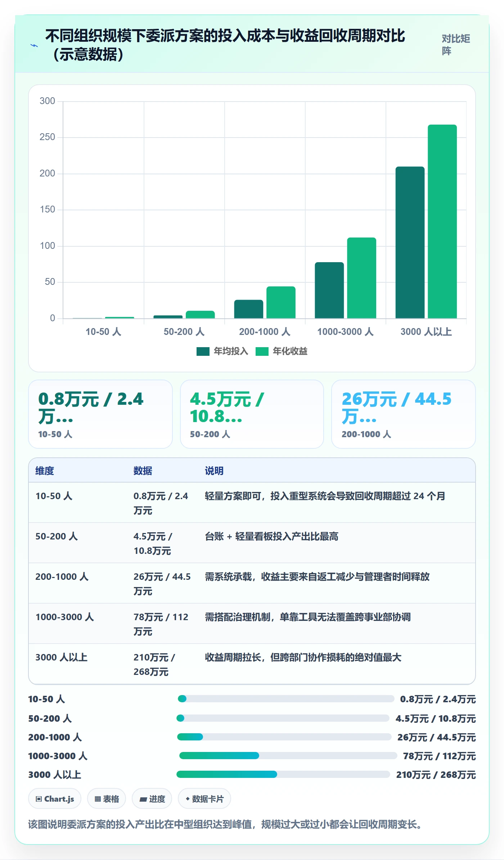
Task: Click the 说明 table column header
Action: coord(214,471)
